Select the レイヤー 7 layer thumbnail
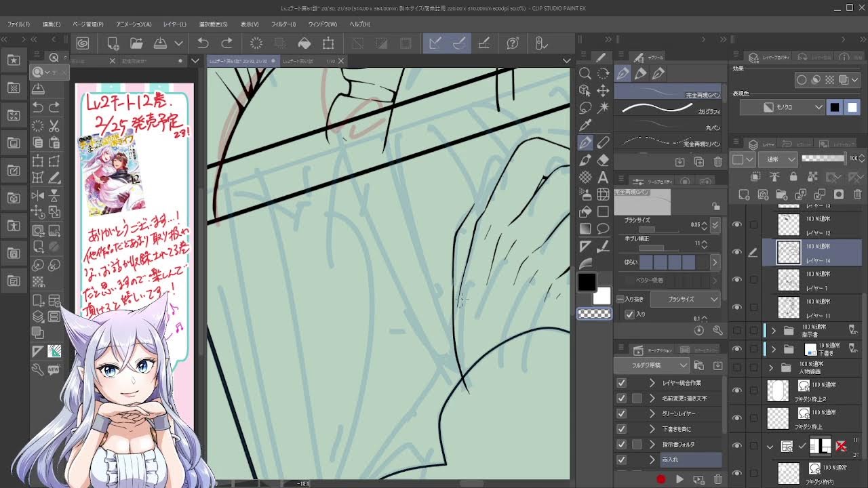This screenshot has height=488, width=868. 789,279
